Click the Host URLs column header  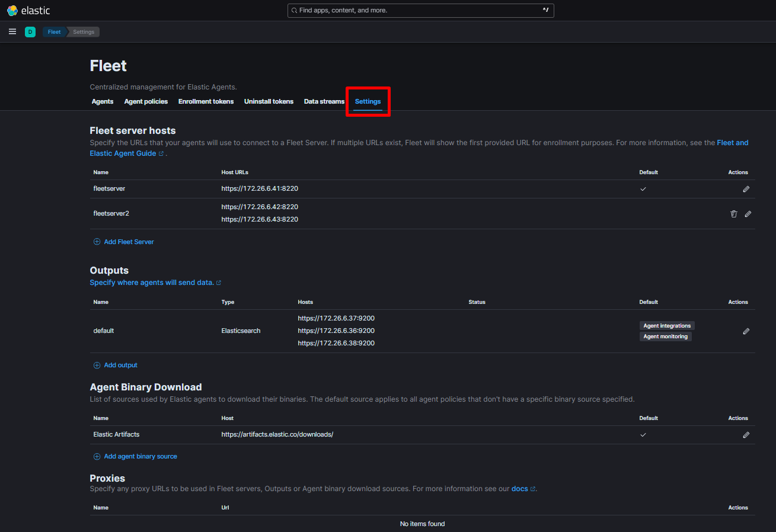[x=235, y=172]
